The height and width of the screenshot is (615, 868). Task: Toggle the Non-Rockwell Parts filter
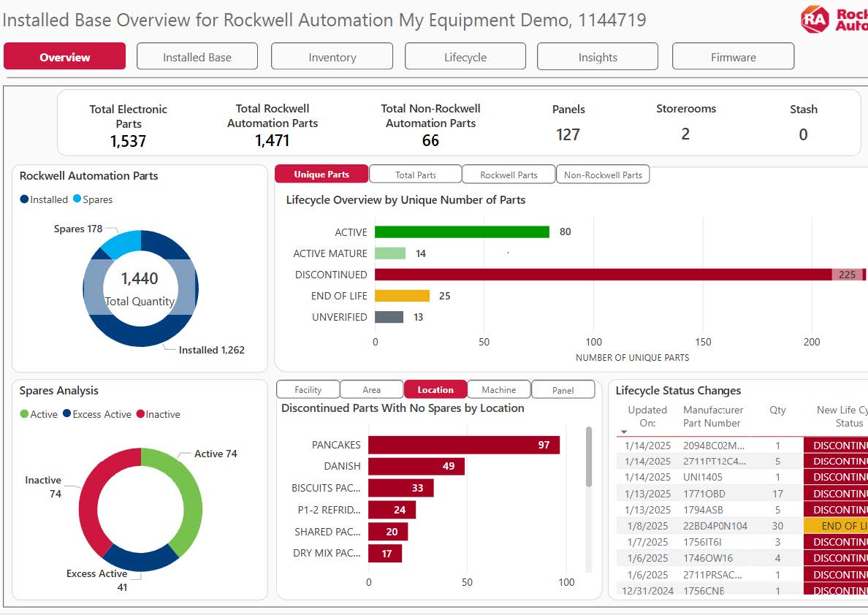click(x=603, y=175)
